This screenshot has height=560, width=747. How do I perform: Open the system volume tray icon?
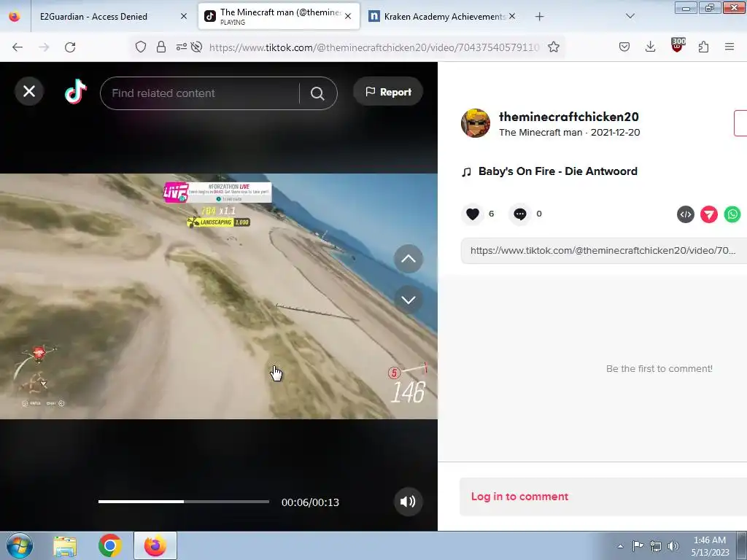tap(673, 546)
